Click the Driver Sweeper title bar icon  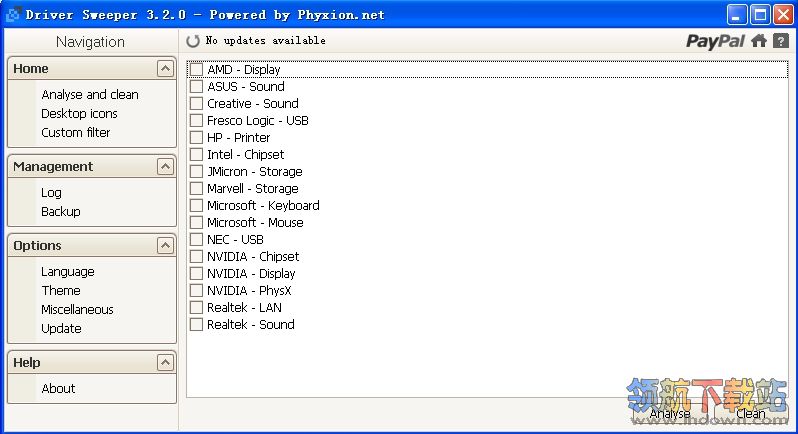(x=13, y=14)
